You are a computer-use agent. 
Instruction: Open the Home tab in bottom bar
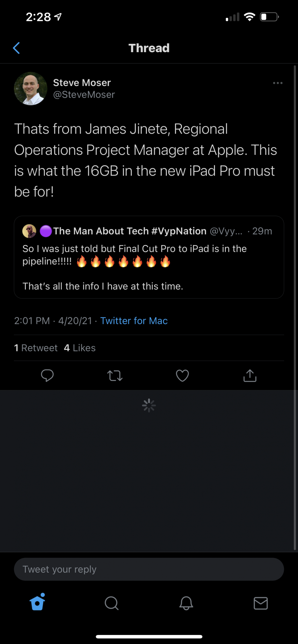[37, 603]
